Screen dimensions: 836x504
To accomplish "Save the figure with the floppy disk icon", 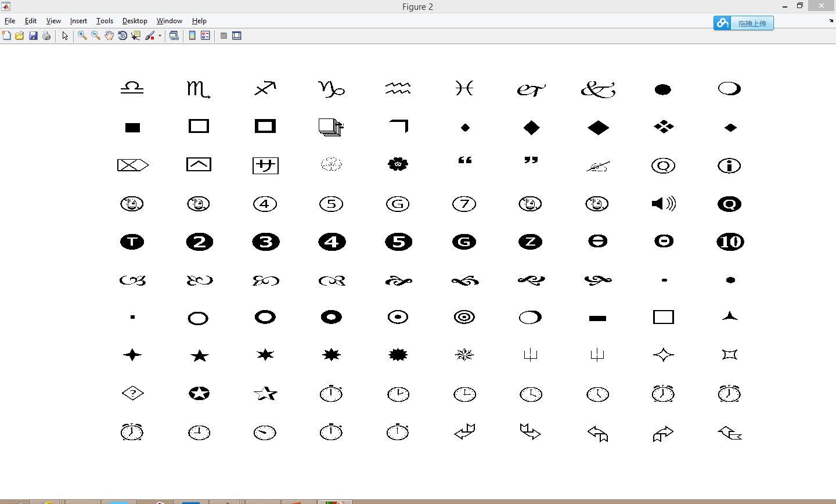I will click(x=33, y=35).
